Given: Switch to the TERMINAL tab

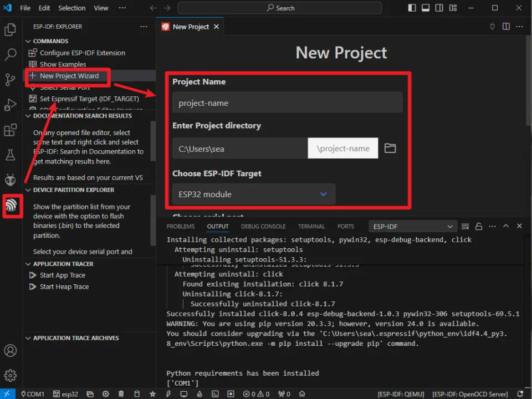Looking at the screenshot, I should point(311,226).
